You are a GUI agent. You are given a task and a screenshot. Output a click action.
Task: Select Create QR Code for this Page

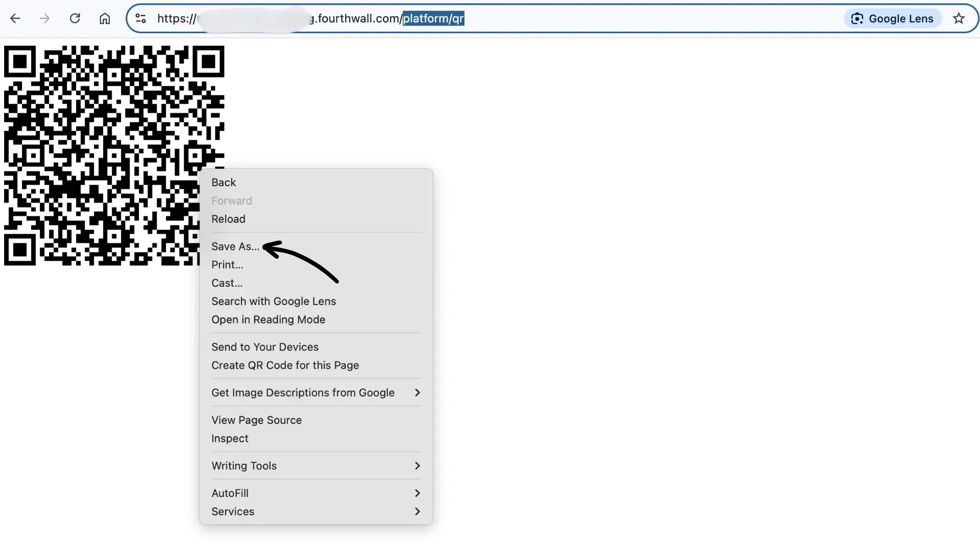click(284, 365)
